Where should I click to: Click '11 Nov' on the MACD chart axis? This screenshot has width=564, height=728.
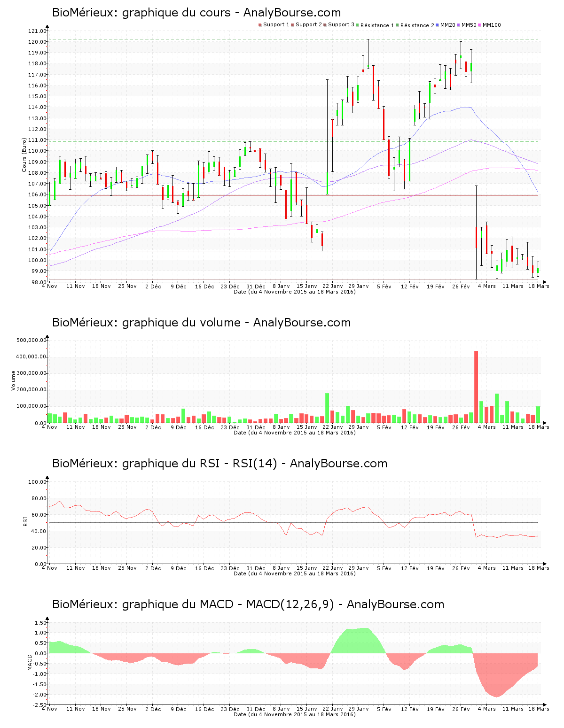[x=75, y=709]
